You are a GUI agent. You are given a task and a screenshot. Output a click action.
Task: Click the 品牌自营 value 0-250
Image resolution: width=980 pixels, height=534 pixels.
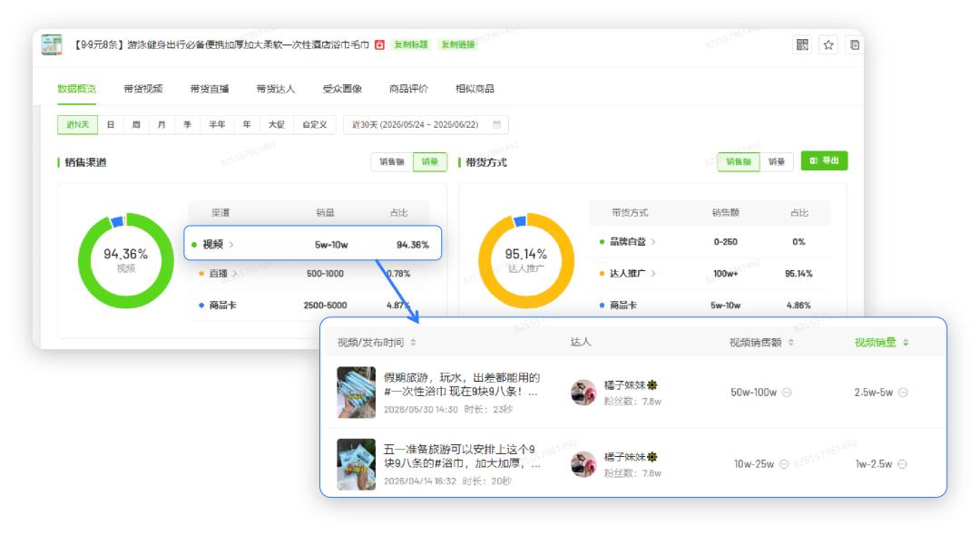click(x=725, y=242)
